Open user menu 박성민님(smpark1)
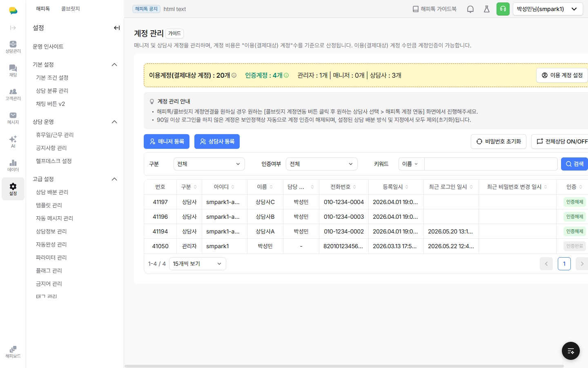This screenshot has height=368, width=588. (547, 9)
